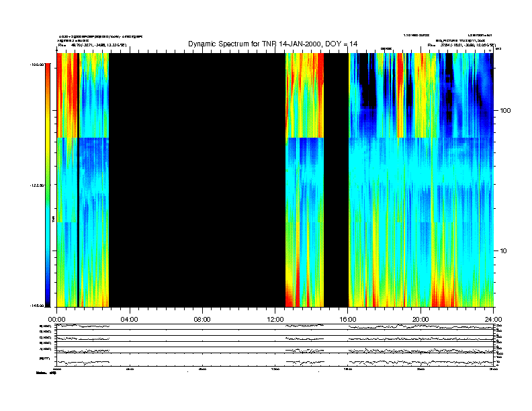Click the "20:00" time axis label
Viewport: 532px width, 411px height.
coord(420,320)
